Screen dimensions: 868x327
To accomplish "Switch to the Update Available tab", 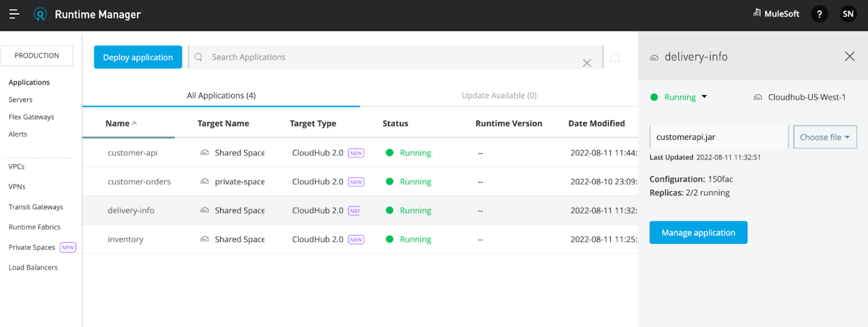I will 499,95.
